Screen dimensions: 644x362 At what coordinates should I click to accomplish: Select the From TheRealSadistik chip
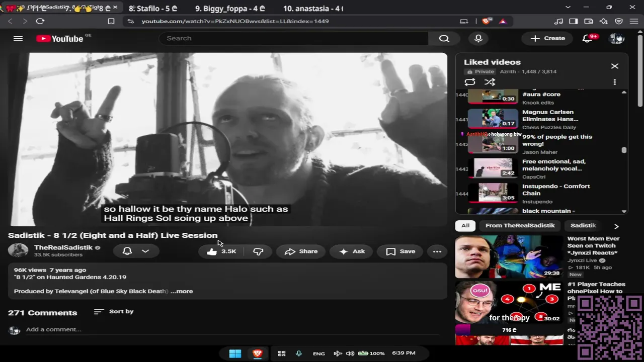[520, 226]
